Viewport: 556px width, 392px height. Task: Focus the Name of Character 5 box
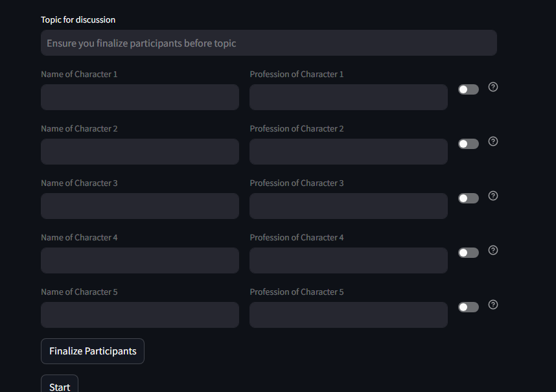point(140,315)
